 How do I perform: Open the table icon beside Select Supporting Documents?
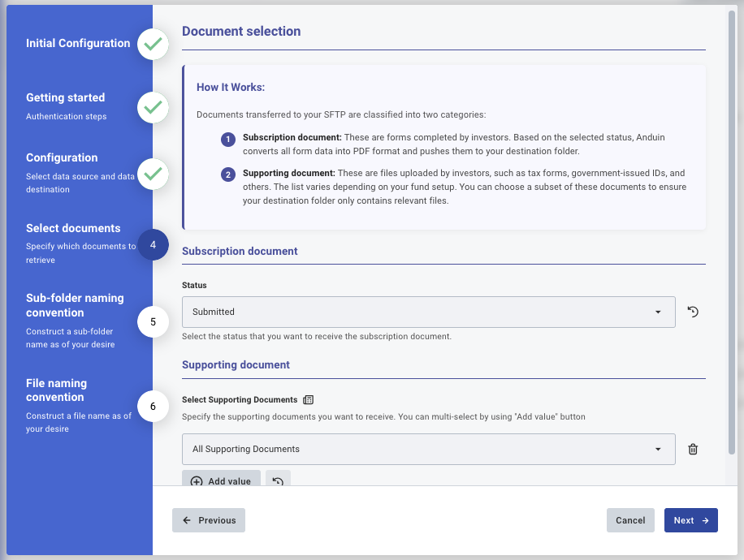click(308, 400)
